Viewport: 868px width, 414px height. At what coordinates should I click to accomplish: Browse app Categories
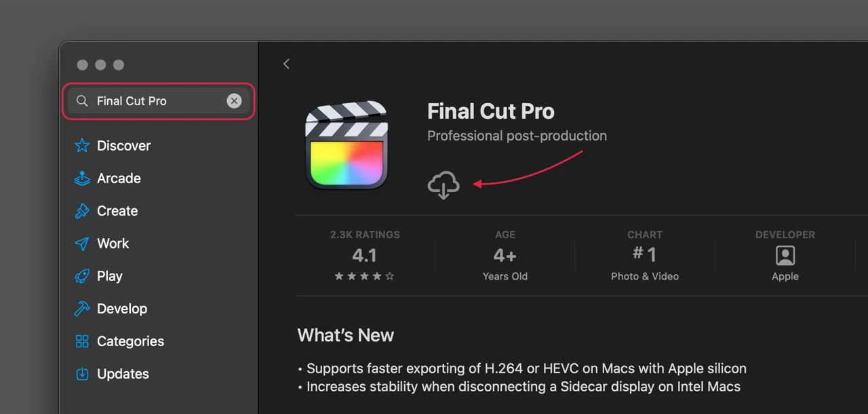130,341
